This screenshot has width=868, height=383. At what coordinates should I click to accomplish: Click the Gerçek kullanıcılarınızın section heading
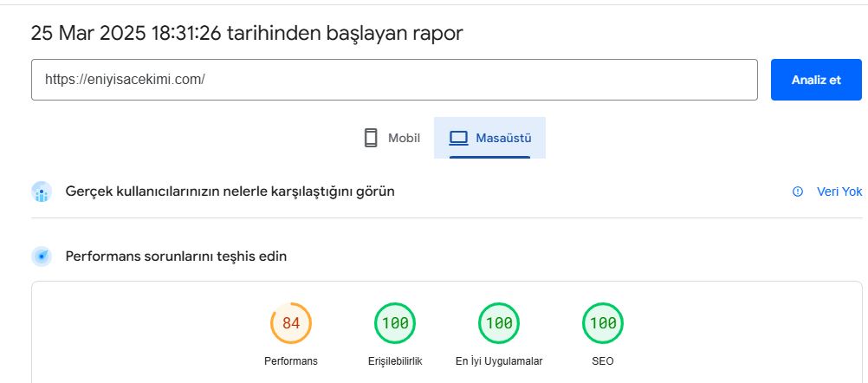230,192
